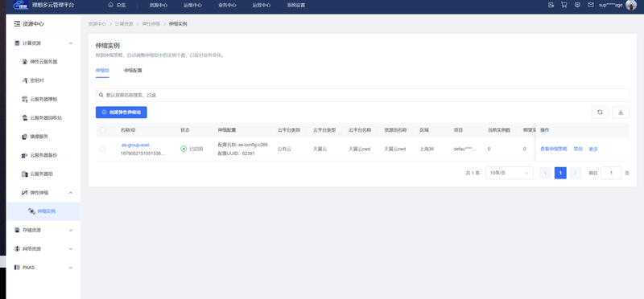644x299 pixels.
Task: Click the user avatar picture
Action: pos(631,5)
